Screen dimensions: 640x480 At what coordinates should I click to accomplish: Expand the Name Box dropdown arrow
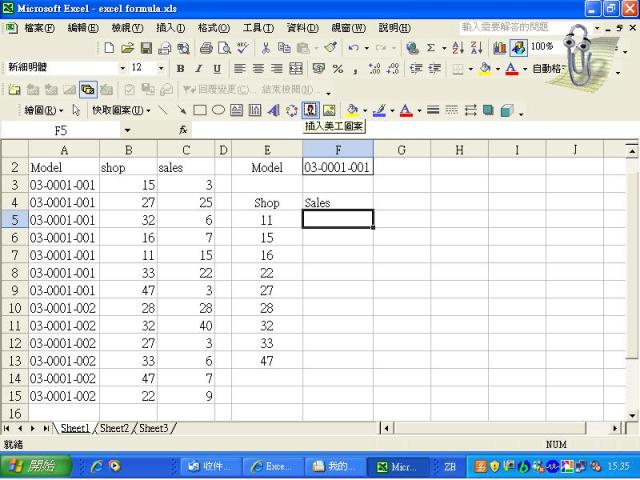pos(127,130)
